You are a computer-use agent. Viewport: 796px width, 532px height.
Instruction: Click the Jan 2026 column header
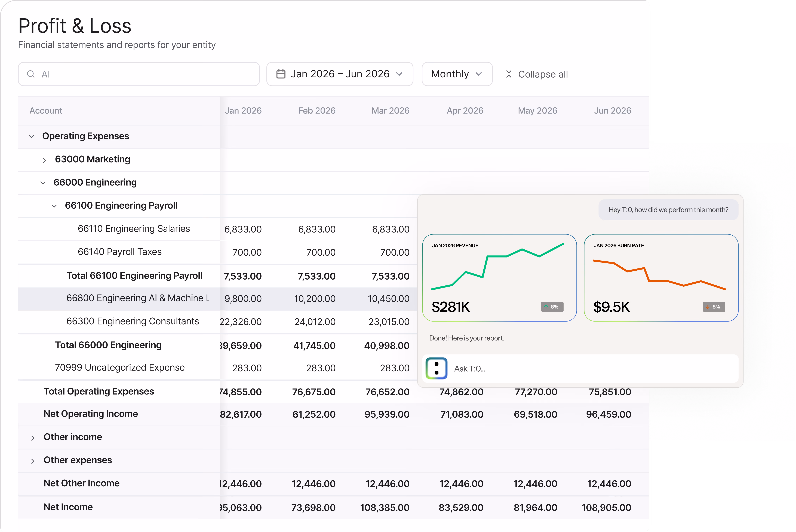click(243, 111)
